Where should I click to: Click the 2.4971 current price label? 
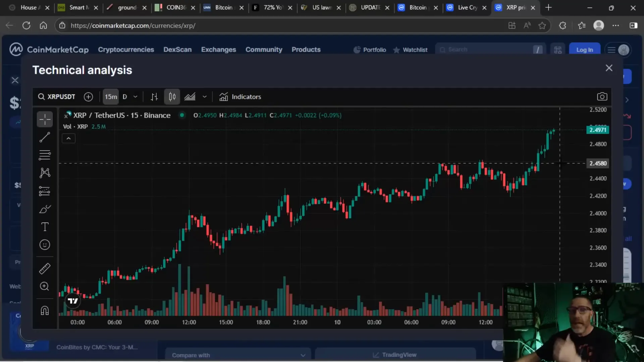598,130
